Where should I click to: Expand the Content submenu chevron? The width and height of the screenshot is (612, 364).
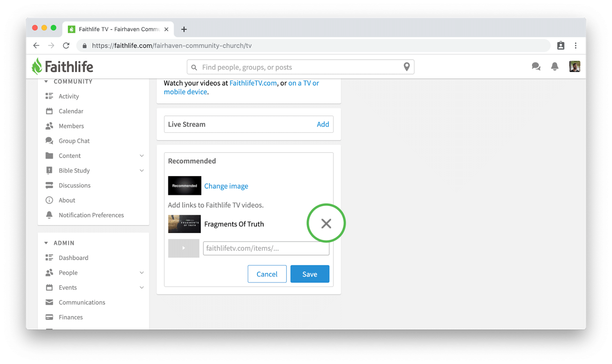(142, 156)
